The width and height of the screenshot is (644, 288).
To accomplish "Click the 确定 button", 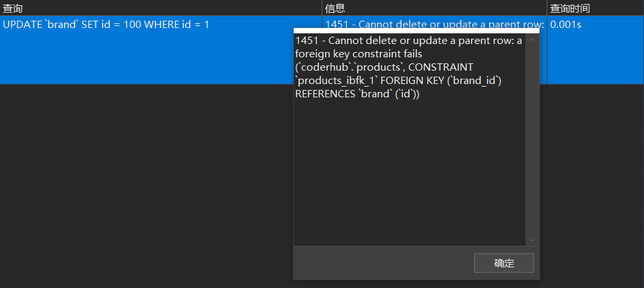I will pyautogui.click(x=504, y=263).
